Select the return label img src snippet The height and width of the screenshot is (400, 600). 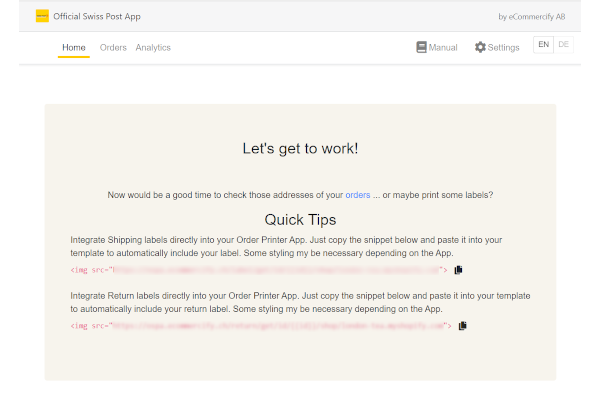(x=260, y=326)
